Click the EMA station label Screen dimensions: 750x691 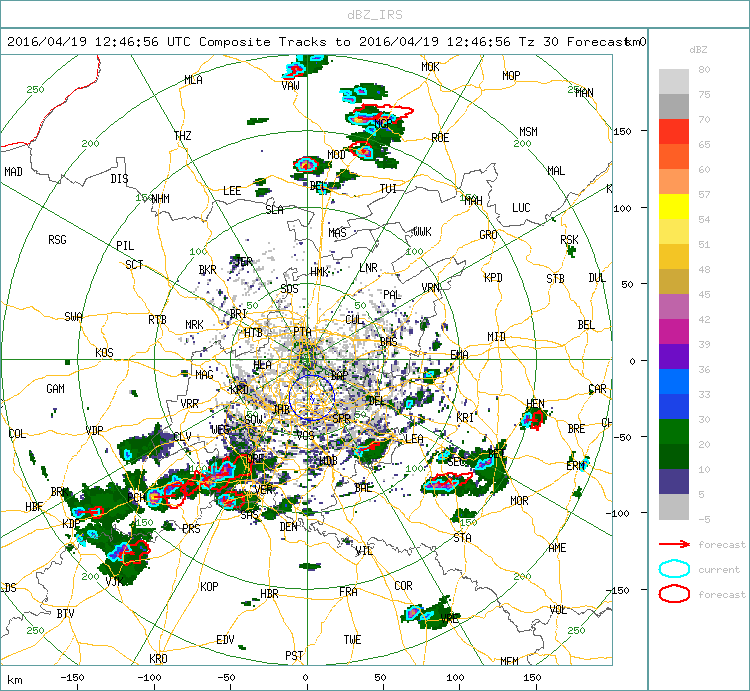(459, 354)
